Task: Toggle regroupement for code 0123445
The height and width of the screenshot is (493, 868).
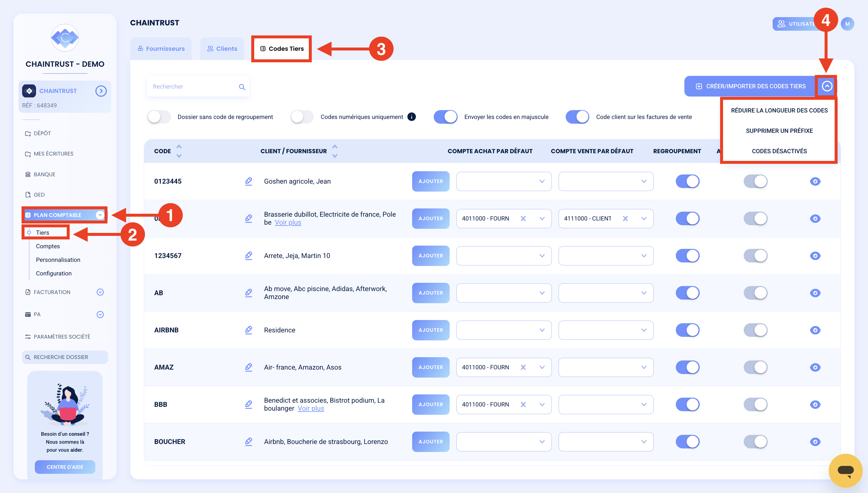Action: point(688,181)
